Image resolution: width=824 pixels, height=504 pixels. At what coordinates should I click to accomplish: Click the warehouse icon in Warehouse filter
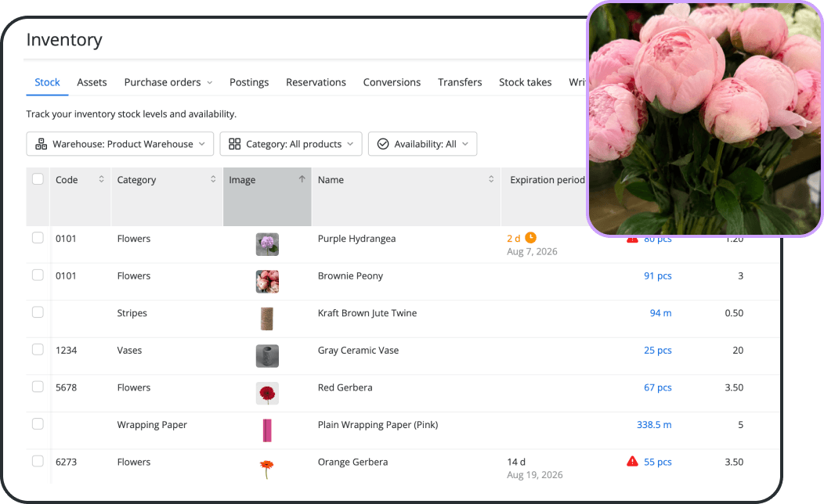point(41,144)
